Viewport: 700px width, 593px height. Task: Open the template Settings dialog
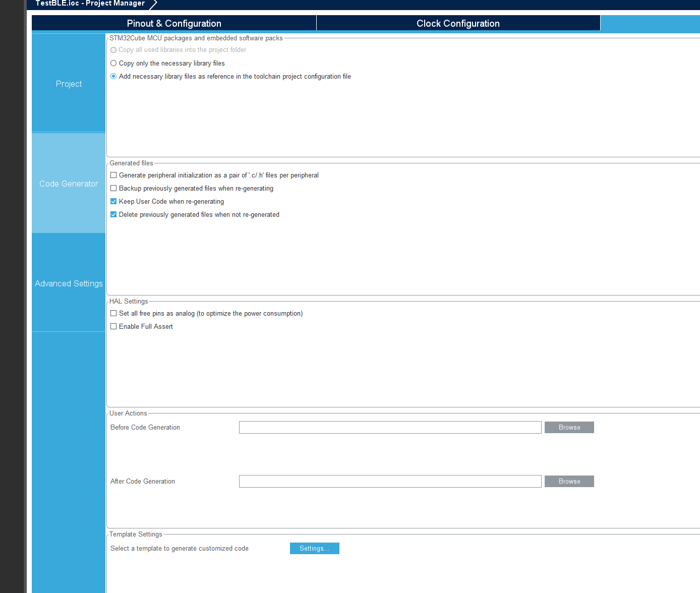click(x=314, y=548)
